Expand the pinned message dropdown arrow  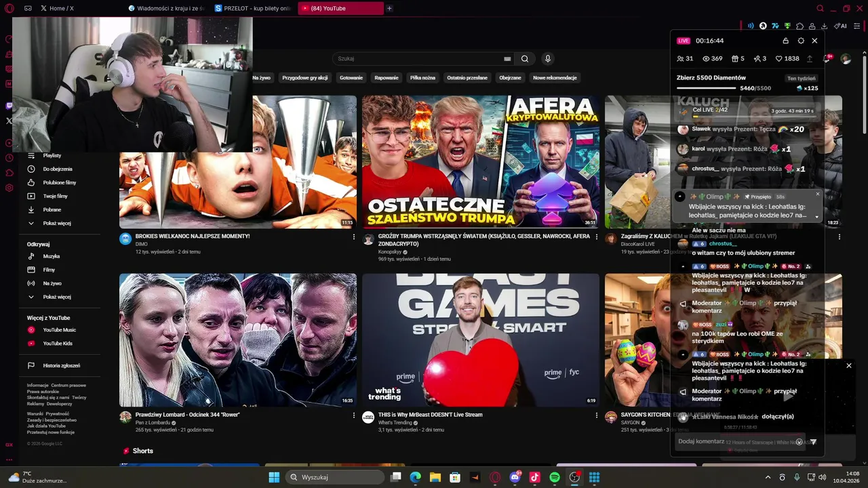(x=817, y=218)
